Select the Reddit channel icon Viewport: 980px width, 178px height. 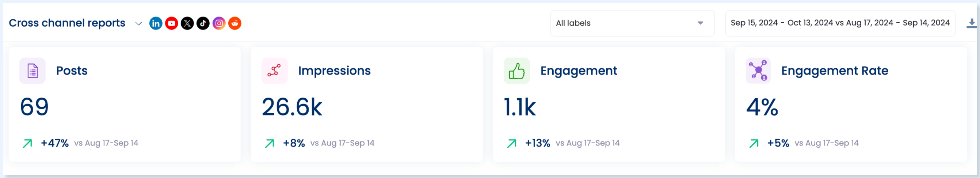click(235, 23)
